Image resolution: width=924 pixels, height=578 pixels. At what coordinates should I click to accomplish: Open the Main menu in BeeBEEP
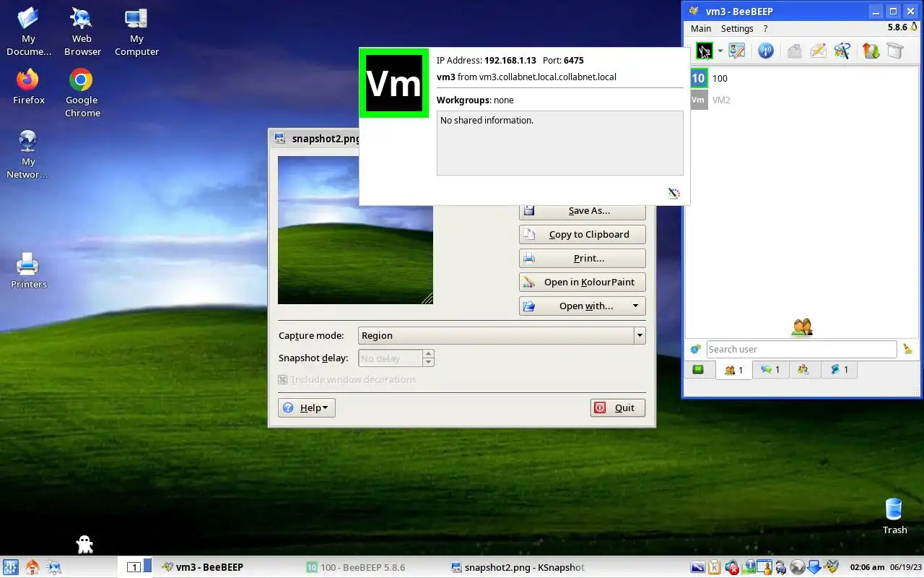701,28
